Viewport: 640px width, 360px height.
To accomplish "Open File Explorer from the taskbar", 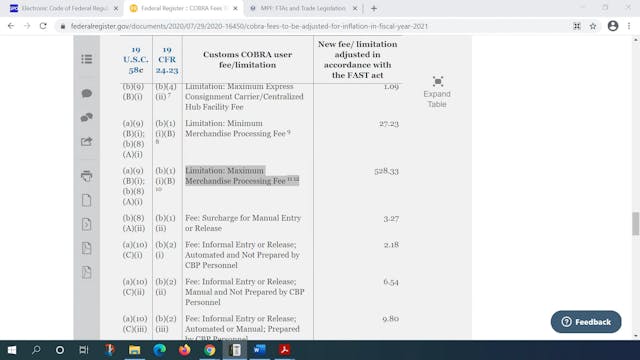I will pos(135,350).
